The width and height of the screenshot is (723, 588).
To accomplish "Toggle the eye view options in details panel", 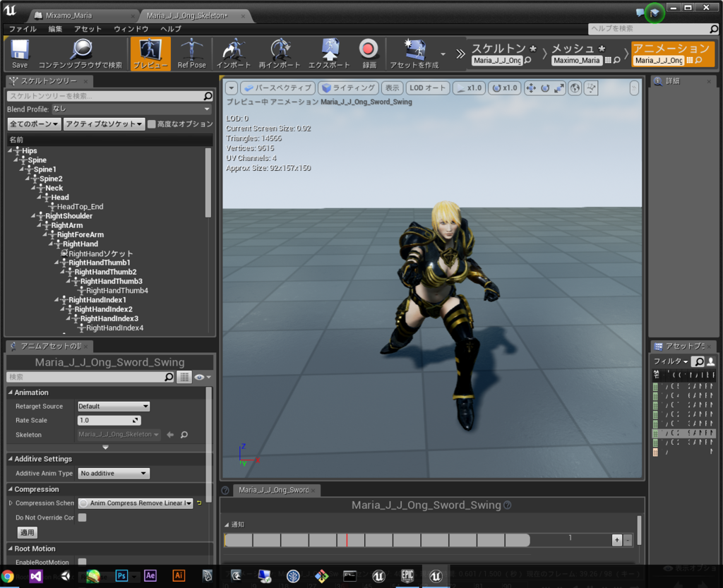I will (203, 377).
